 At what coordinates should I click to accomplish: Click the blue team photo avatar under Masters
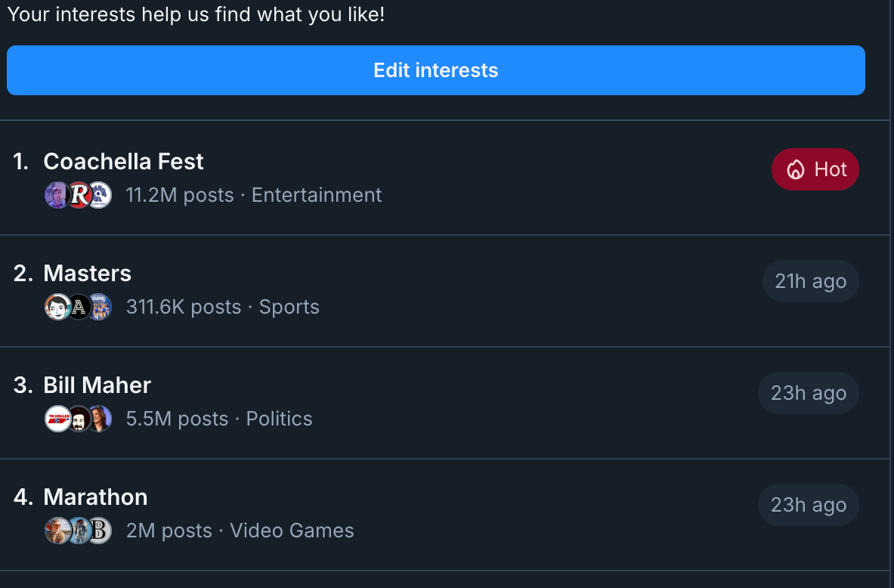[x=100, y=307]
